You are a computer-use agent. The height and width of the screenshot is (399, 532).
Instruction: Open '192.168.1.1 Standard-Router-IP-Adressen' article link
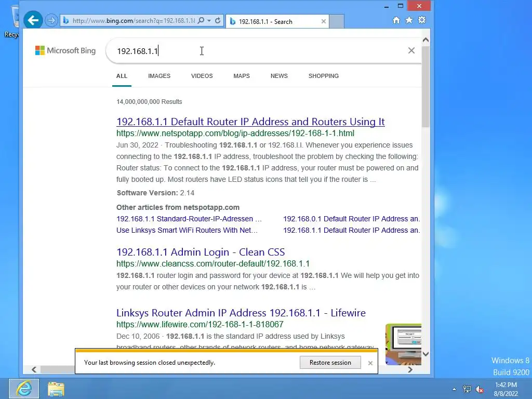[x=189, y=219]
